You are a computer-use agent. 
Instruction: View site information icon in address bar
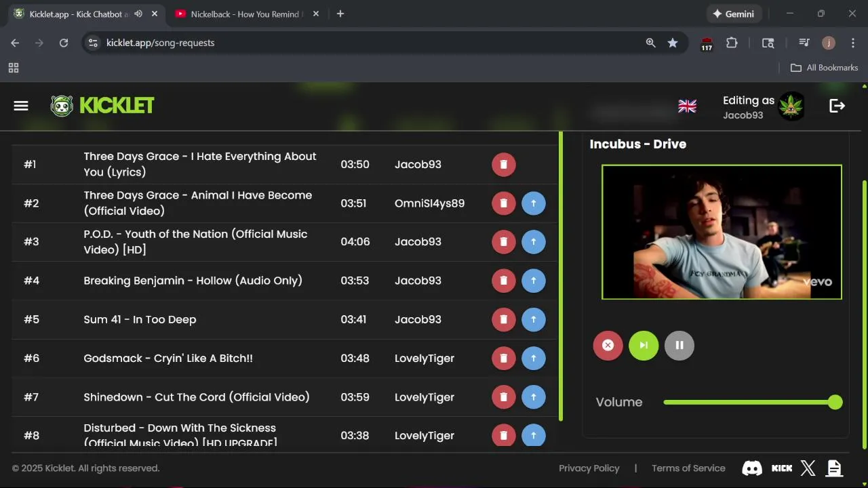point(94,43)
